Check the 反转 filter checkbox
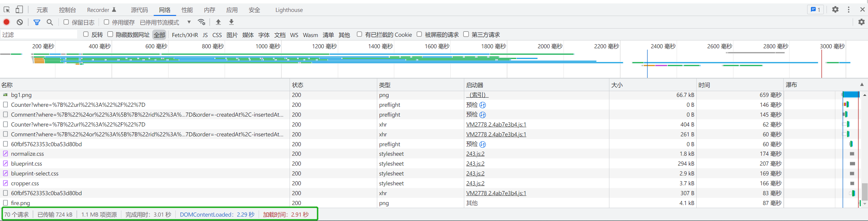 pos(86,34)
